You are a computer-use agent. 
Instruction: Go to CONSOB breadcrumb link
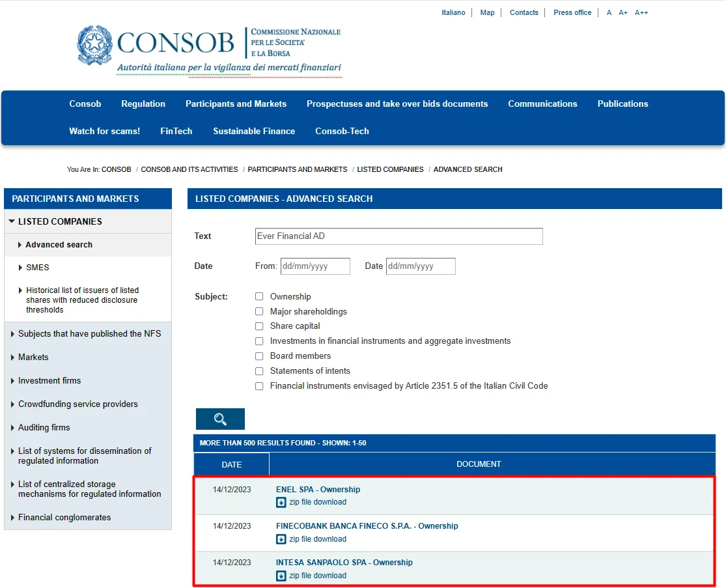(116, 169)
